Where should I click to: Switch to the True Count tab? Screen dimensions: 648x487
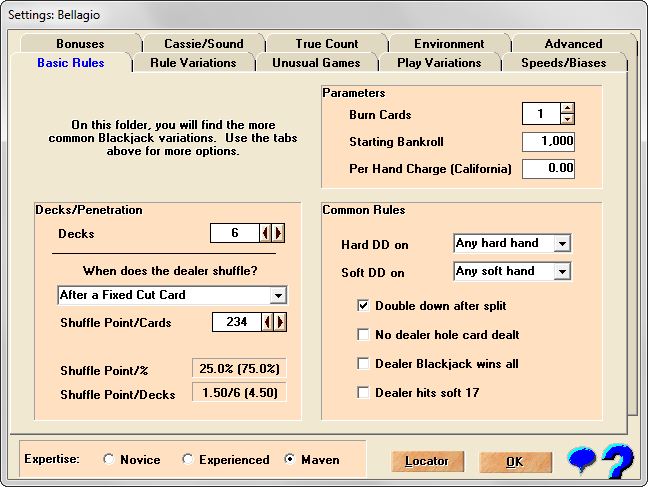tap(326, 43)
